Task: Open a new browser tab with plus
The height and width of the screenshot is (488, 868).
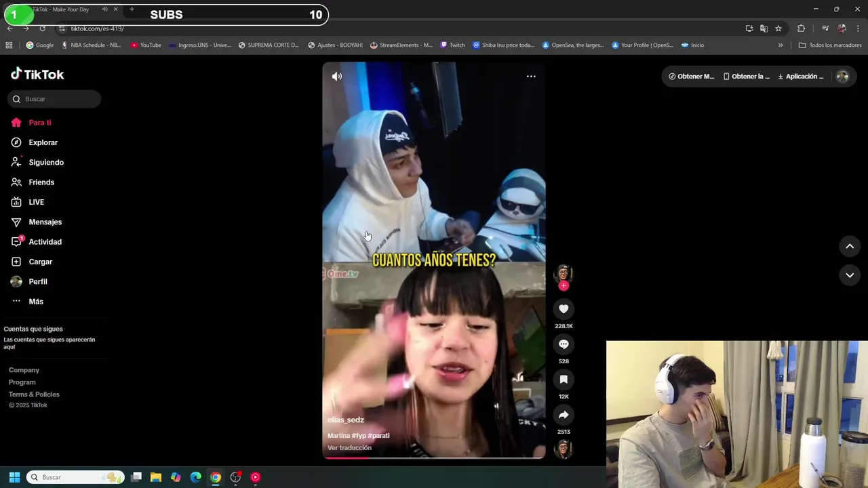Action: click(132, 9)
